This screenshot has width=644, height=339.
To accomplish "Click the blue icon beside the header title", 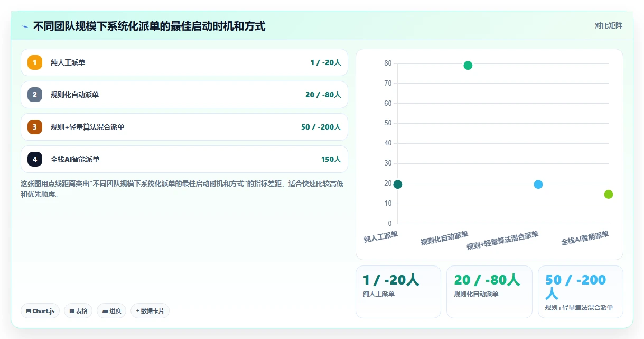I will point(25,26).
